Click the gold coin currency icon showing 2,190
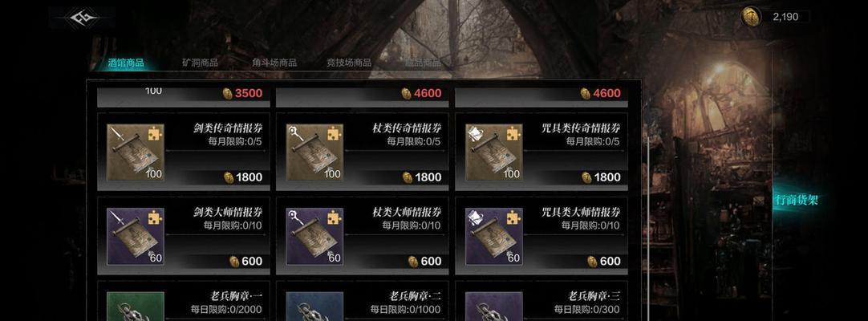The height and width of the screenshot is (321, 868). [751, 17]
